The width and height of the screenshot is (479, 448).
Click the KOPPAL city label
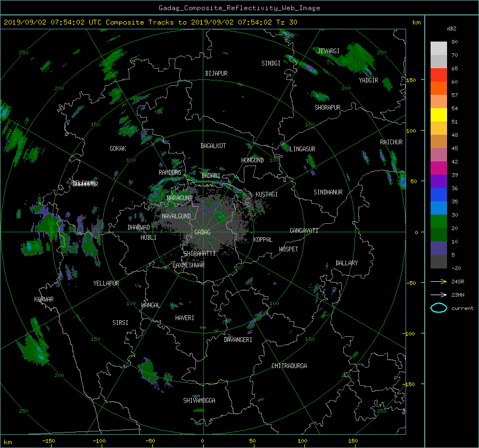coord(263,240)
